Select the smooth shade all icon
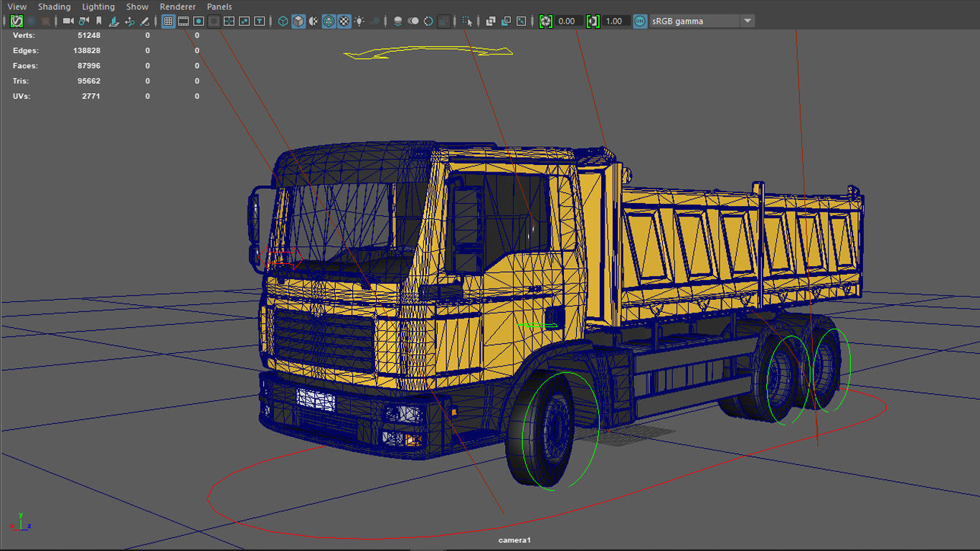 pos(299,21)
